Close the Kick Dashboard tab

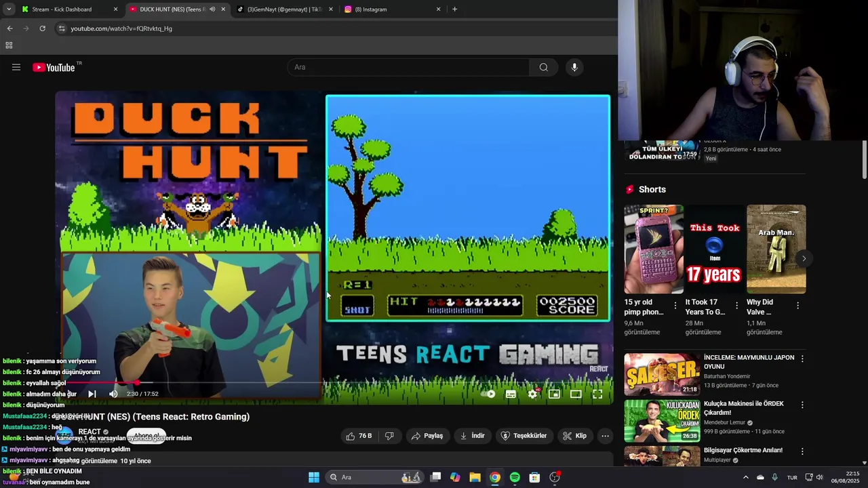point(116,9)
